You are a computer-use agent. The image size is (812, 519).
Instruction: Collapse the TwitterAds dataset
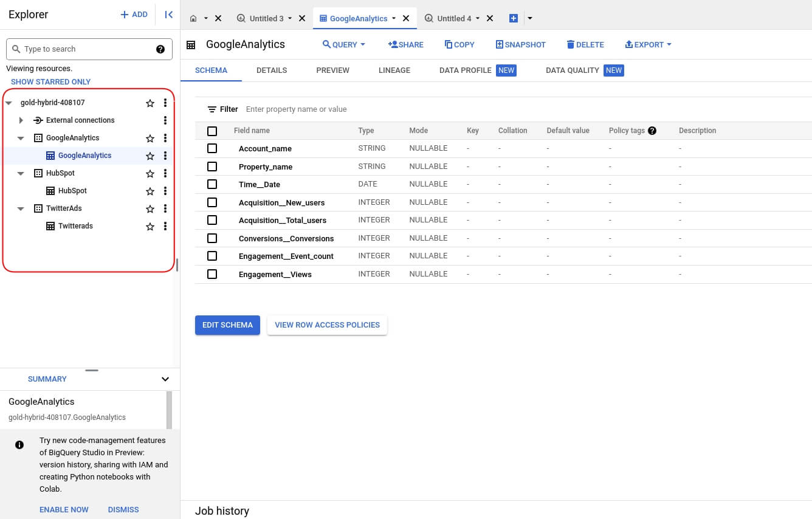(21, 208)
